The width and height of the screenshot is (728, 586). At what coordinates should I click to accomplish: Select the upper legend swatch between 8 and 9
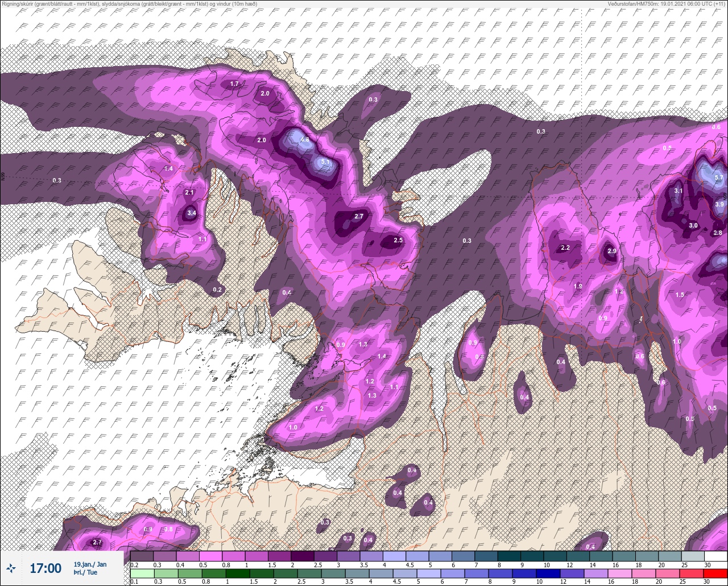pos(508,556)
